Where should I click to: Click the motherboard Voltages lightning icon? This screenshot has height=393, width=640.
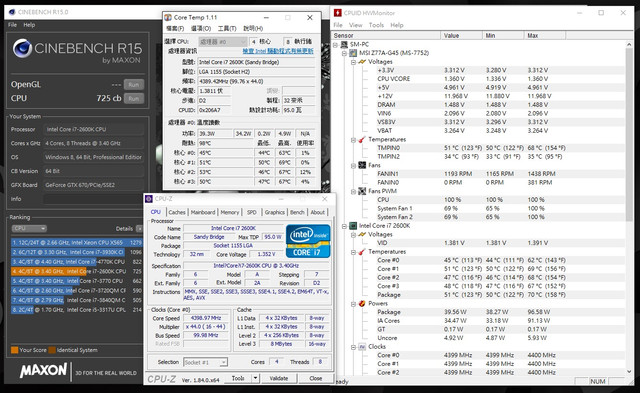coord(362,62)
